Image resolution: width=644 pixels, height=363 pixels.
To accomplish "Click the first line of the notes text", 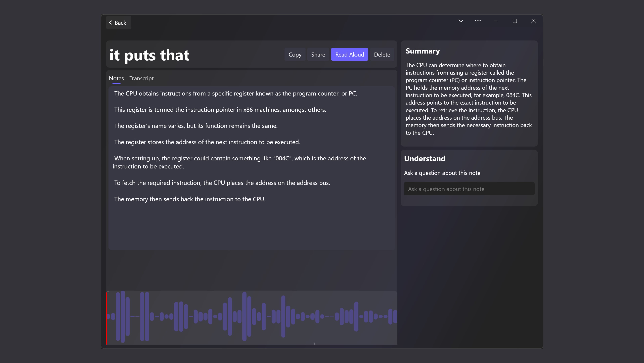I will point(235,94).
